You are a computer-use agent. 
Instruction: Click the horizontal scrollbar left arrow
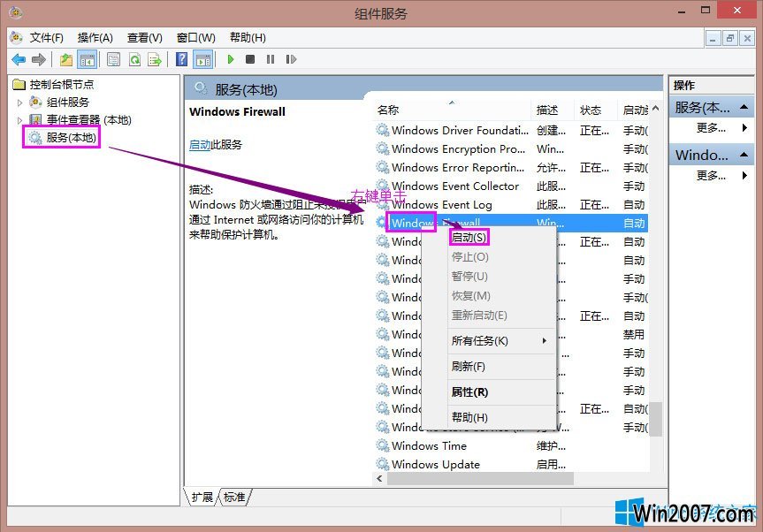coord(379,478)
